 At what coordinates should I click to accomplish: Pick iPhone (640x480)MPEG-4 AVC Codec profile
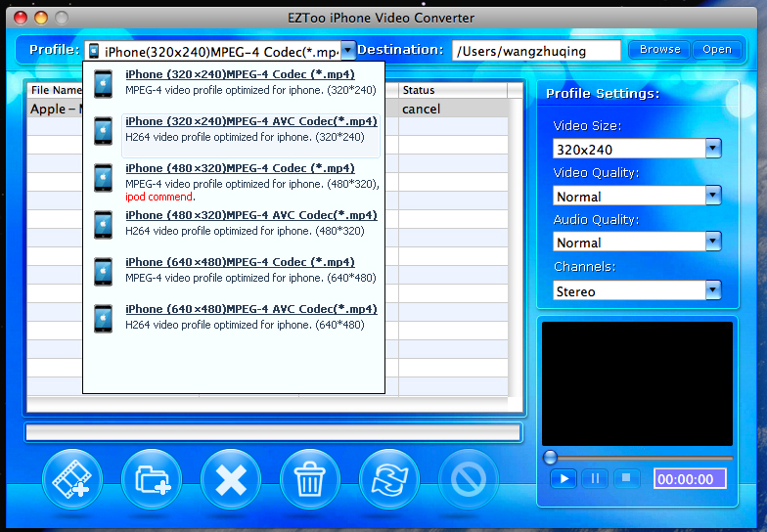(x=251, y=309)
